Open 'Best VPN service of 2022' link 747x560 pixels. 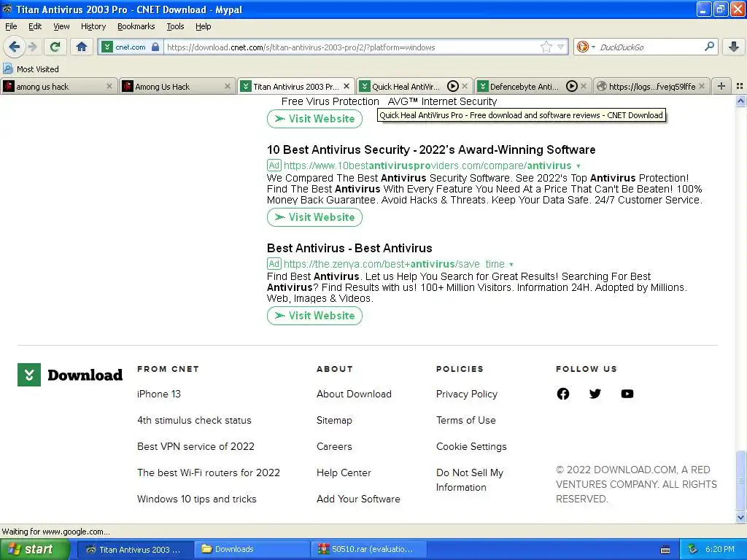[x=196, y=446]
